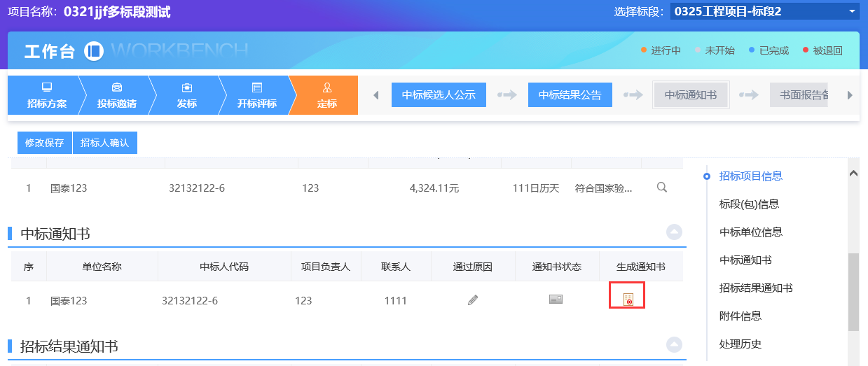Click the magnifier icon in 国泰123 row
Image resolution: width=868 pixels, height=366 pixels.
click(661, 188)
